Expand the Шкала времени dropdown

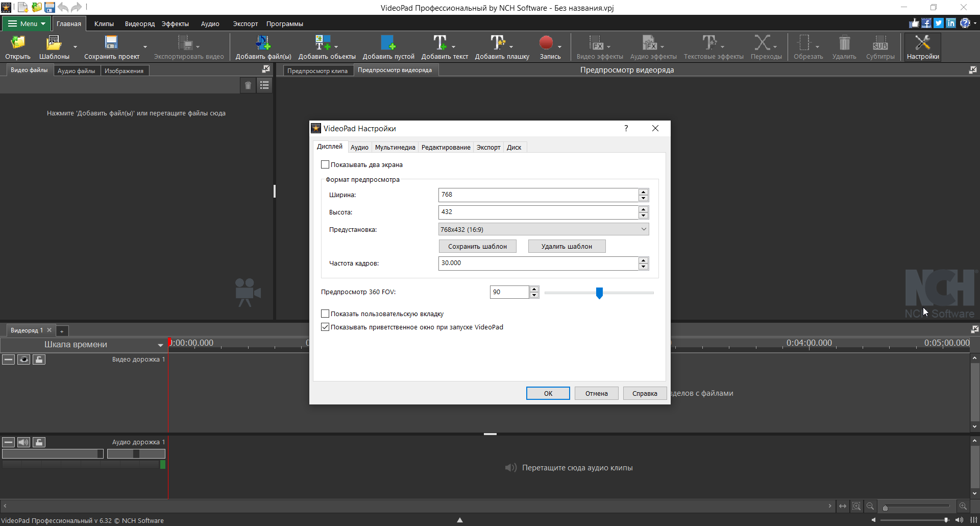pyautogui.click(x=160, y=345)
